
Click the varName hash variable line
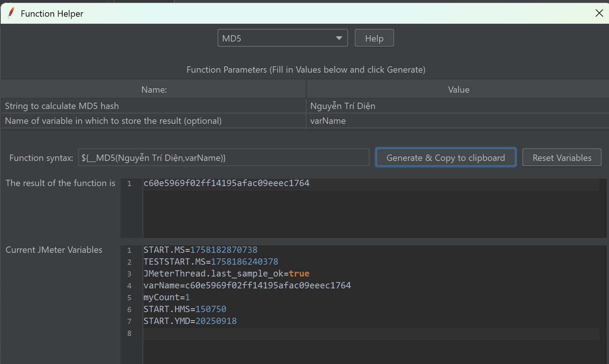247,285
